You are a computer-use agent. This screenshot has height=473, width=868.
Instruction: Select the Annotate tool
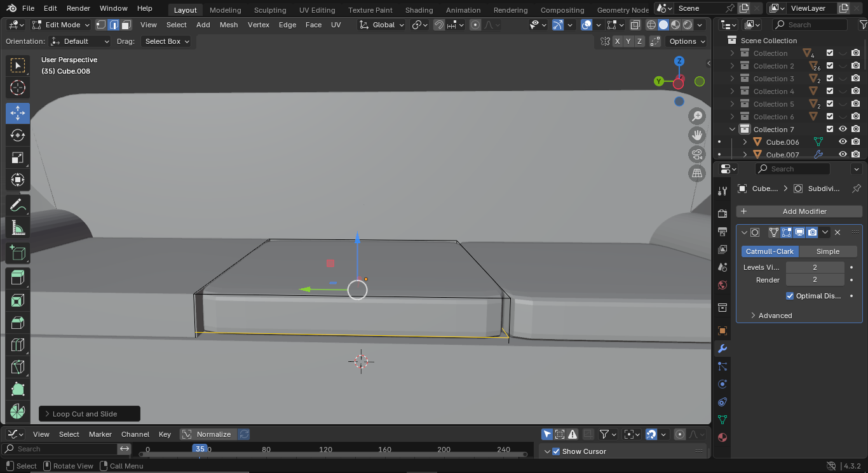[x=18, y=205]
